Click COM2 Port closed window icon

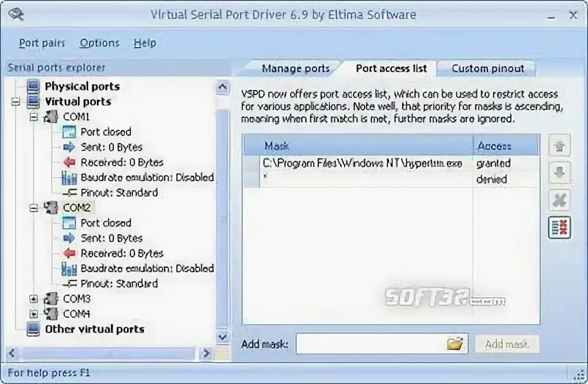(x=69, y=223)
